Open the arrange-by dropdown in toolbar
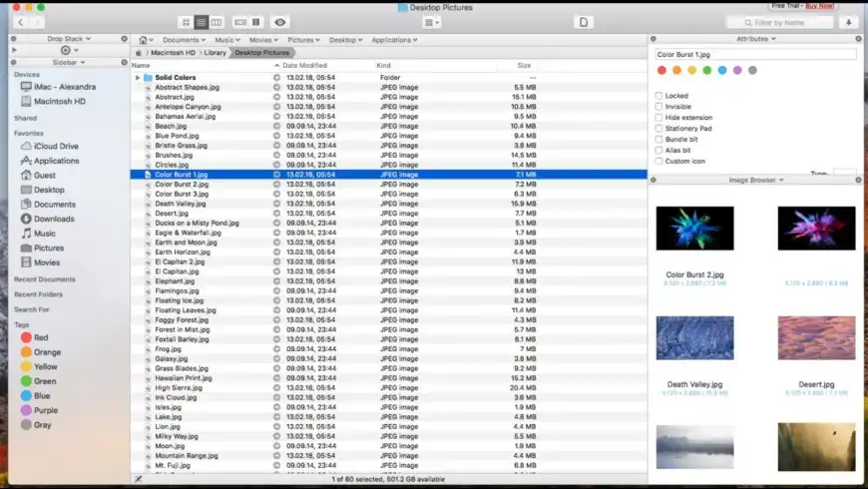Image resolution: width=868 pixels, height=489 pixels. coord(431,23)
